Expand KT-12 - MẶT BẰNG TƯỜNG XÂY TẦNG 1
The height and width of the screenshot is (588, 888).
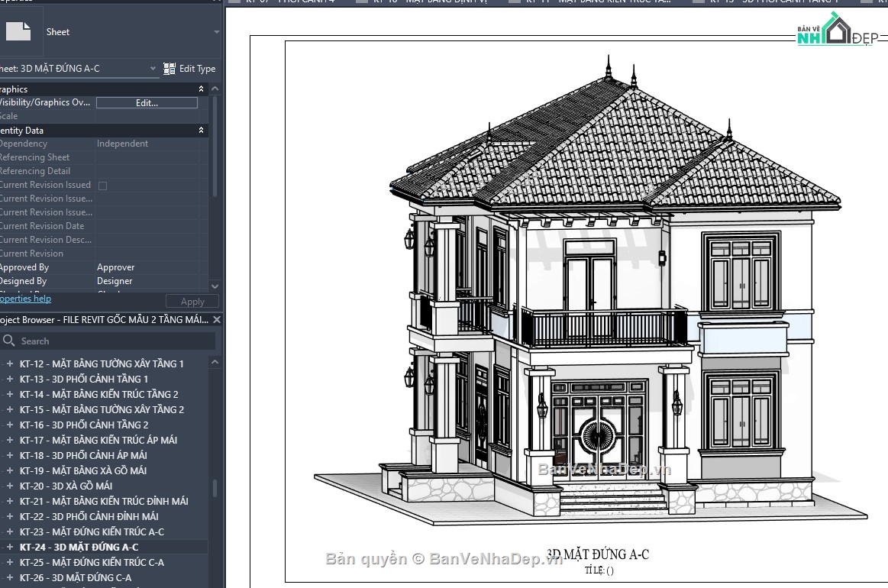pos(10,363)
